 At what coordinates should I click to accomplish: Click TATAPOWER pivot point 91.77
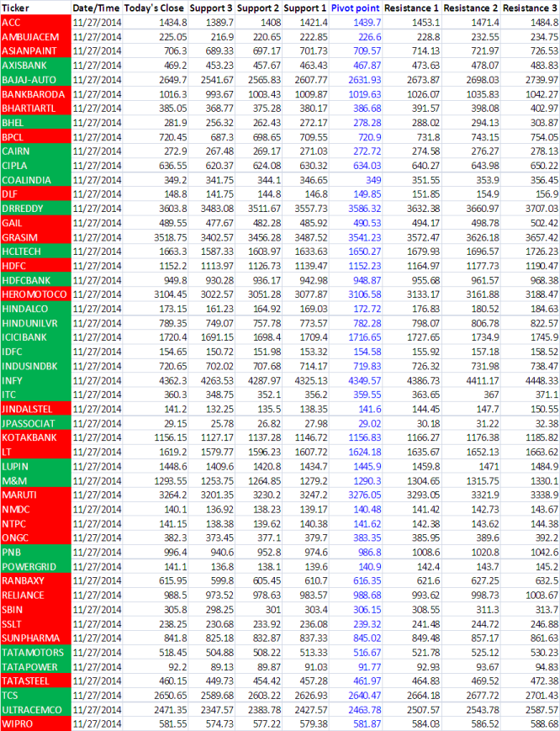(x=369, y=667)
